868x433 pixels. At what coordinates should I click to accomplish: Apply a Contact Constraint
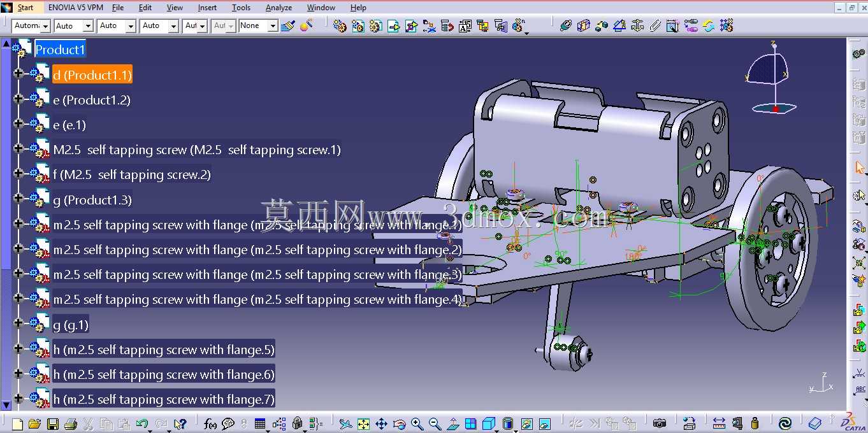click(583, 25)
